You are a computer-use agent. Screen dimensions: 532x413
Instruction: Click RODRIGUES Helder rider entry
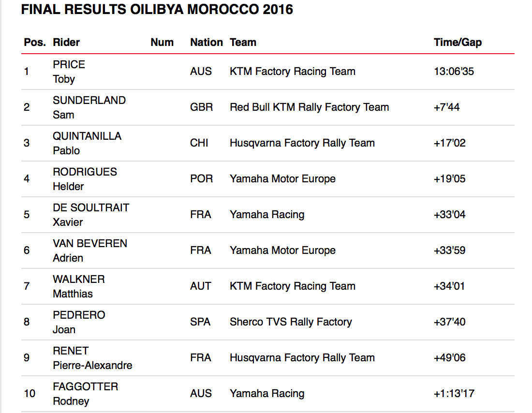tap(85, 179)
